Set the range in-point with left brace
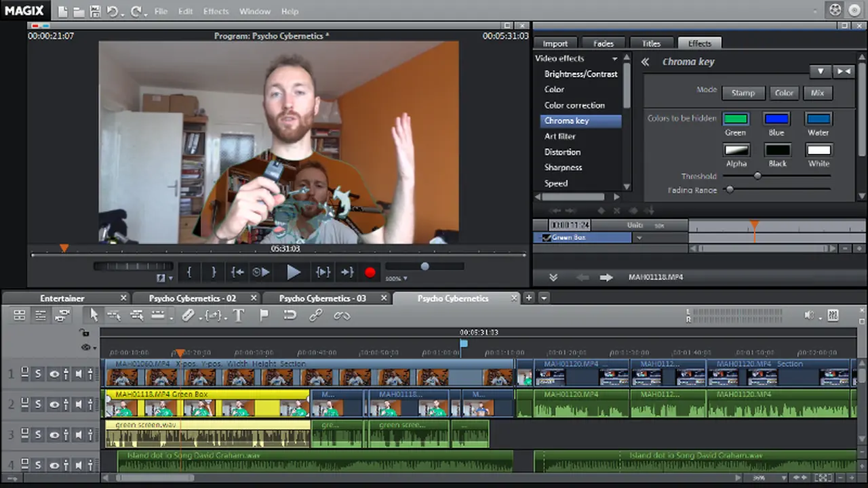 coord(189,272)
